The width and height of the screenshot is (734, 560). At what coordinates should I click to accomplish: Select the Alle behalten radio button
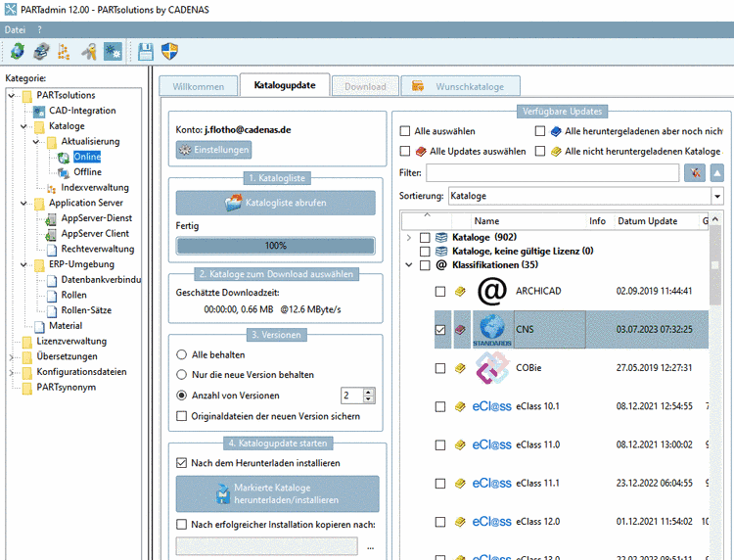point(181,354)
